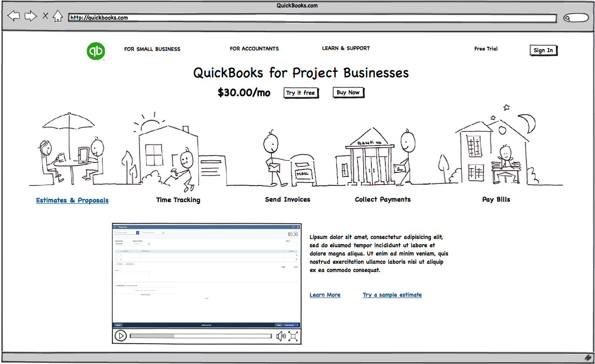Click the Try it free button
Viewport: 595px width, 364px height.
pos(301,93)
